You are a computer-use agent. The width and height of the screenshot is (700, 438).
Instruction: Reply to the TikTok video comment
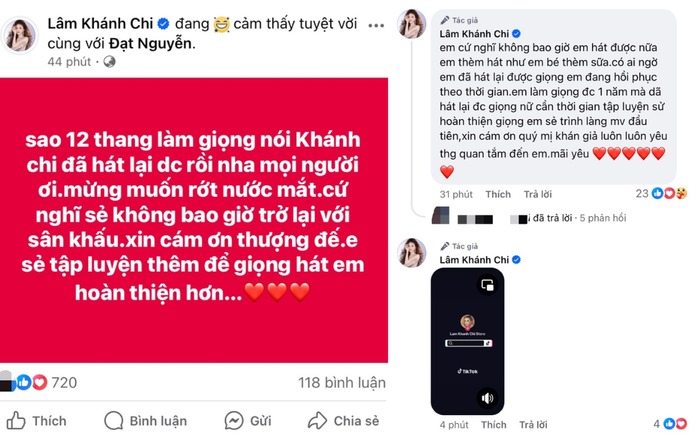click(533, 425)
